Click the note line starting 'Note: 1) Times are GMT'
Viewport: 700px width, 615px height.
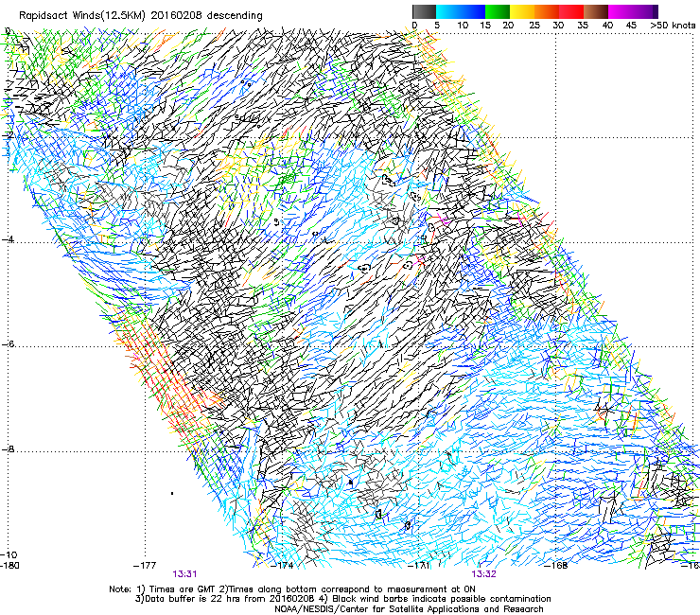(292, 589)
